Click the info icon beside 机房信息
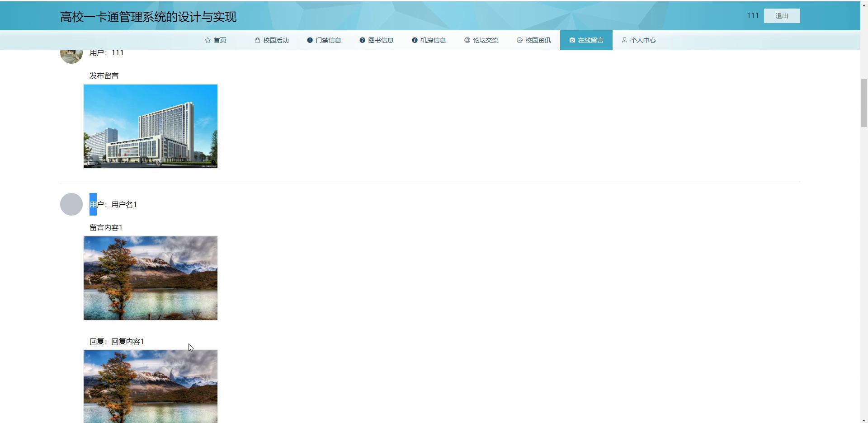868x423 pixels. [x=415, y=40]
